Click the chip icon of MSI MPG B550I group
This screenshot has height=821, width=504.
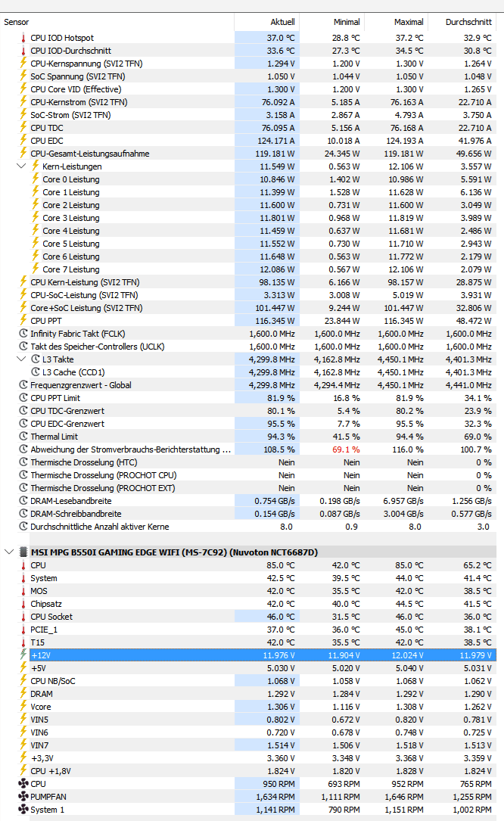tap(23, 552)
